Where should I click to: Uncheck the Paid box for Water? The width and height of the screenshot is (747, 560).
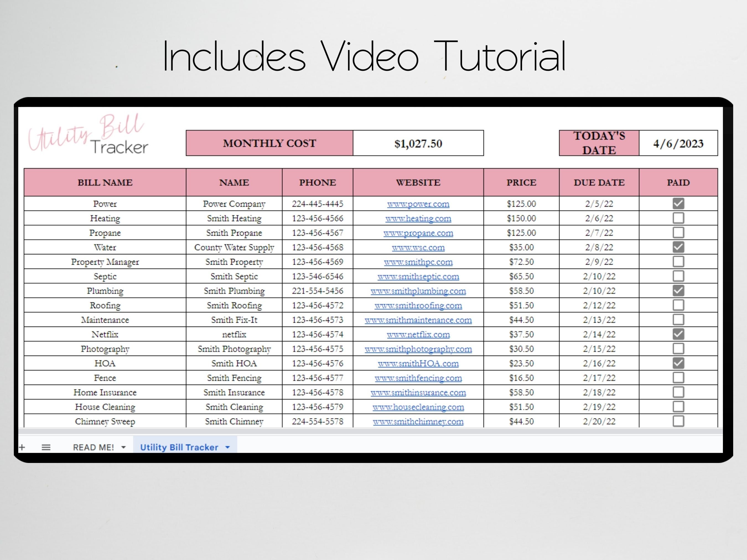[679, 247]
